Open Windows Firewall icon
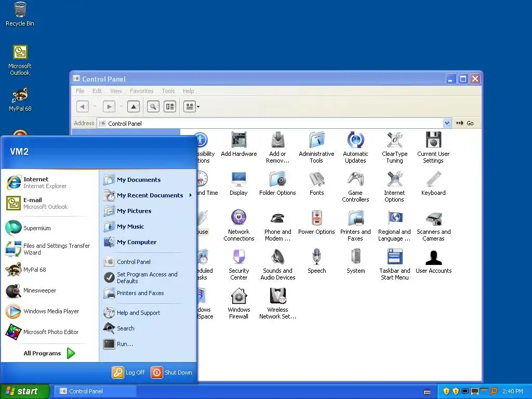532x399 pixels. (x=238, y=303)
